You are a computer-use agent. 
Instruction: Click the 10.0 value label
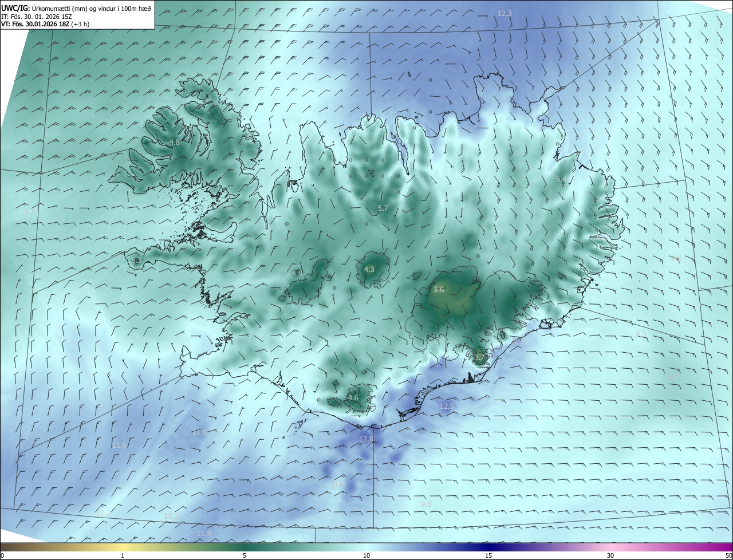(x=104, y=514)
